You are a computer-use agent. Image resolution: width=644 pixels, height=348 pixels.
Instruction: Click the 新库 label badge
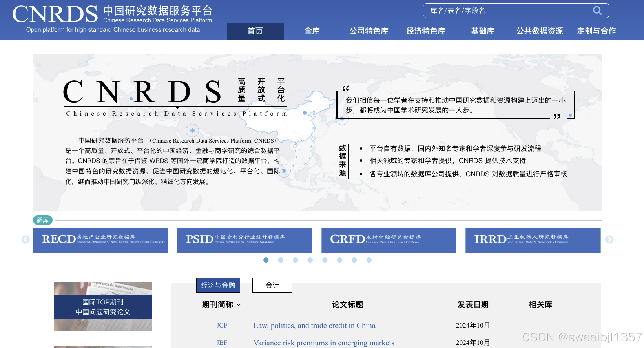pos(43,220)
